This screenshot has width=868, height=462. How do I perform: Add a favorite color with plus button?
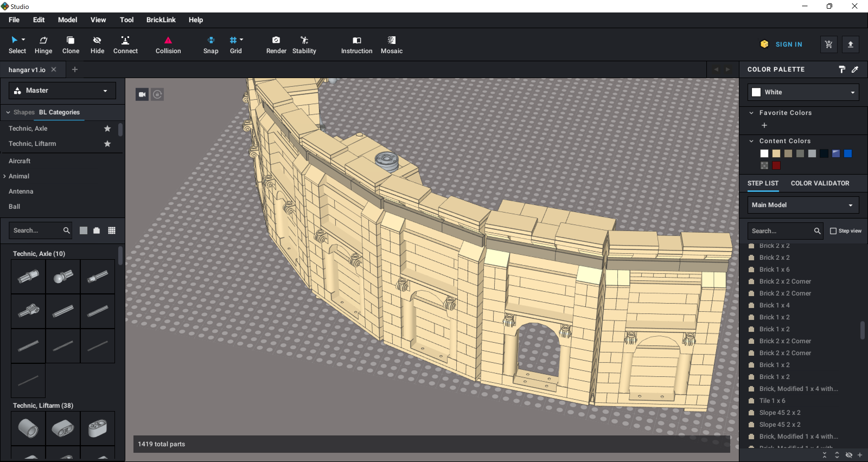click(764, 125)
